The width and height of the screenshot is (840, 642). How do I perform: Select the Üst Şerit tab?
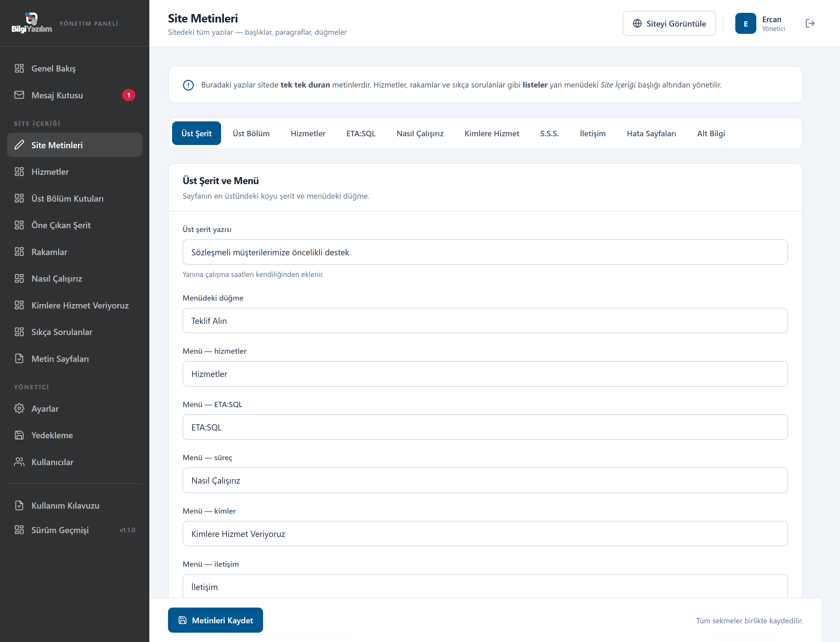(196, 133)
